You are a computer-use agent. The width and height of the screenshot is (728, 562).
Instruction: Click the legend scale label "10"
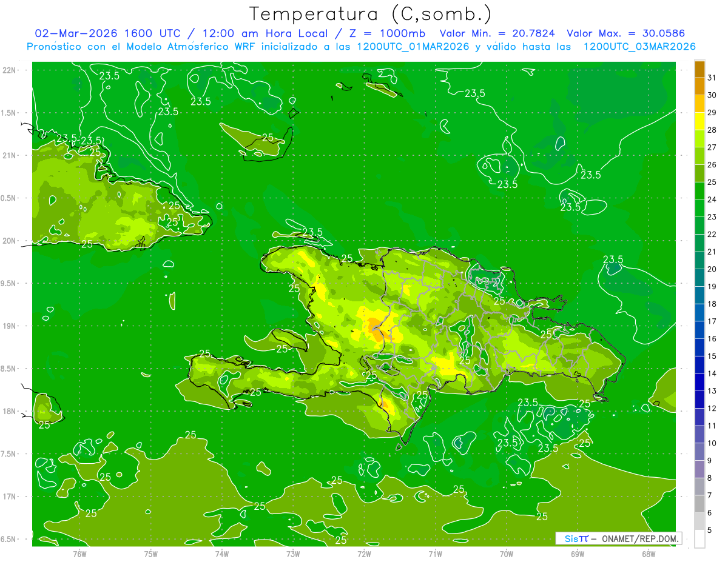point(712,443)
